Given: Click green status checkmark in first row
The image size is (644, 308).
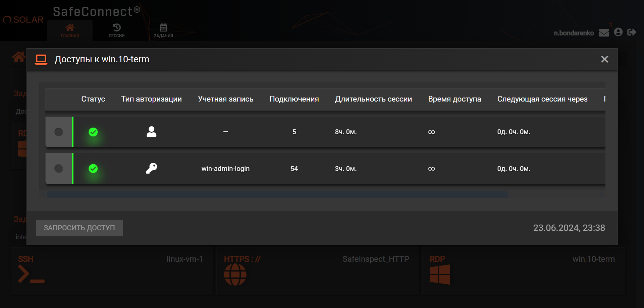Looking at the screenshot, I should point(93,132).
